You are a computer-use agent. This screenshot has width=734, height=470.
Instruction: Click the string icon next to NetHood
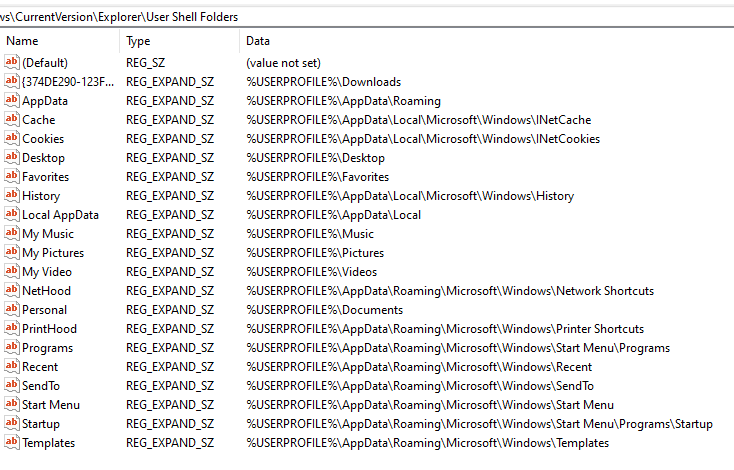[12, 291]
